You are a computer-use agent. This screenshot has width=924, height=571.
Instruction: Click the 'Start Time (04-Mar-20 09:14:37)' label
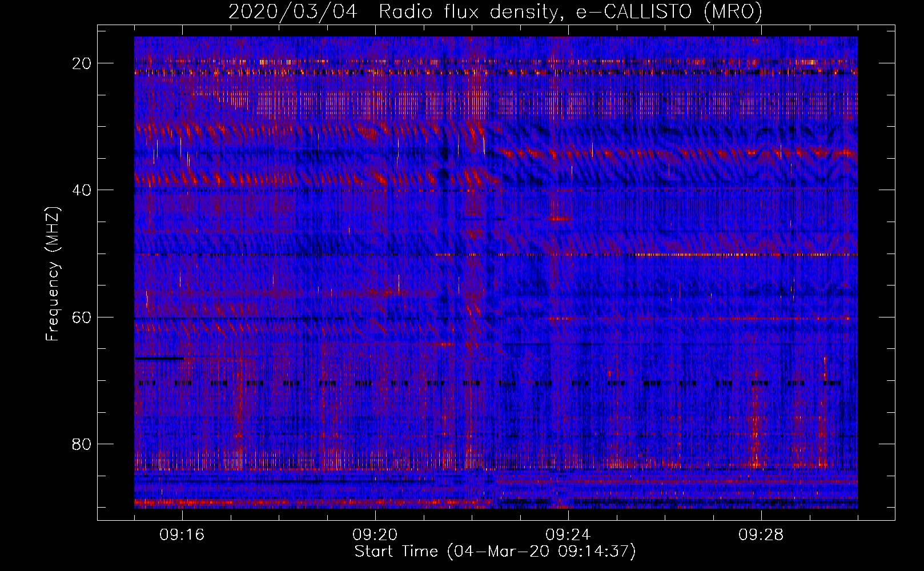495,552
